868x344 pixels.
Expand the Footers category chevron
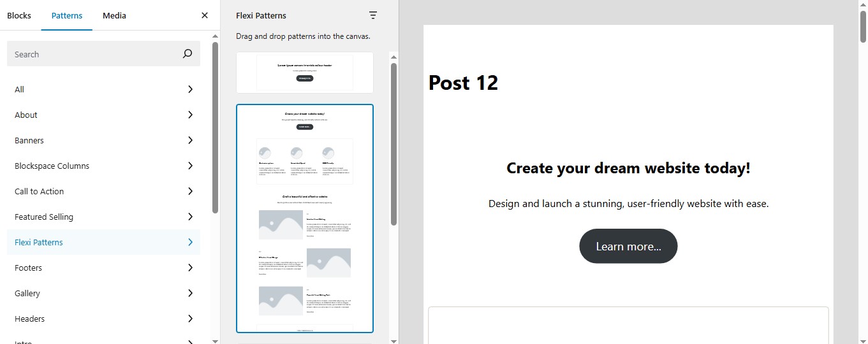point(190,268)
